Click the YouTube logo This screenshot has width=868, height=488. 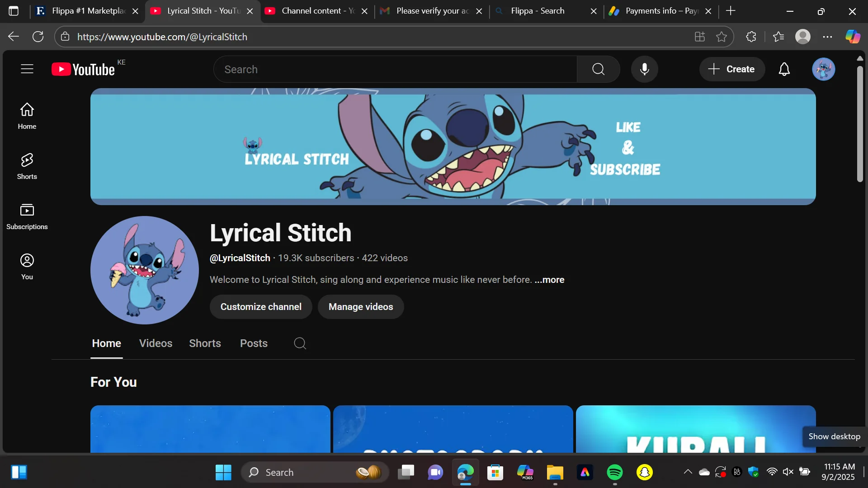click(x=83, y=69)
